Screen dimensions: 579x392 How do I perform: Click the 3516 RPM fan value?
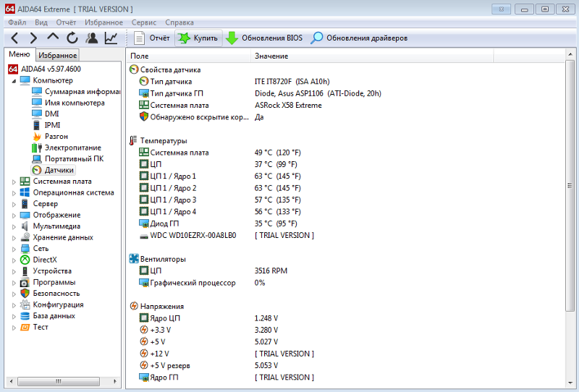tap(271, 270)
